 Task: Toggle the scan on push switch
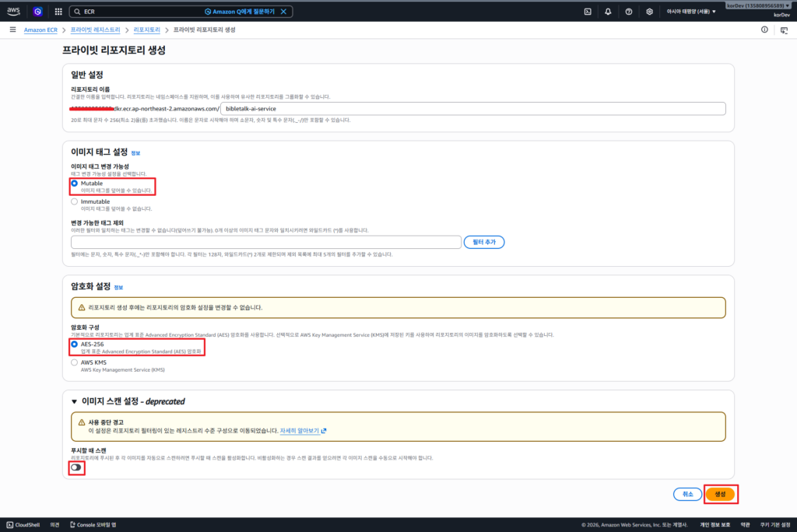point(76,467)
